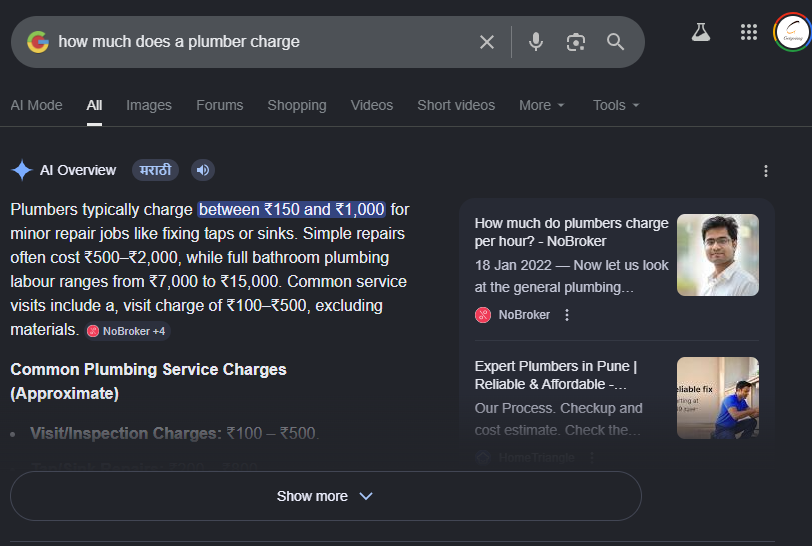
Task: Expand the More search filters dropdown
Action: pyautogui.click(x=542, y=105)
